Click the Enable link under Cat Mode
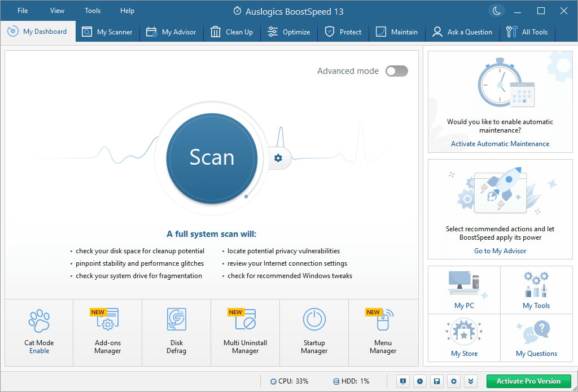The image size is (578, 392). pyautogui.click(x=40, y=351)
